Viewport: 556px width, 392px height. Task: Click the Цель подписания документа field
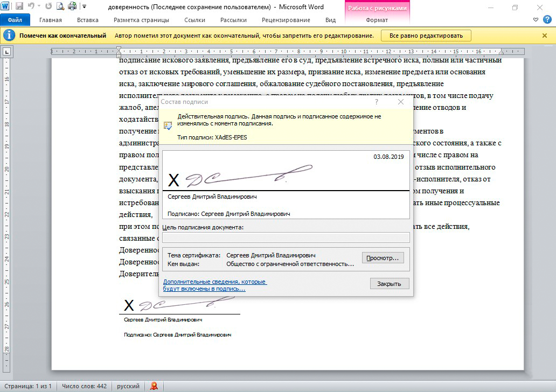pyautogui.click(x=286, y=237)
